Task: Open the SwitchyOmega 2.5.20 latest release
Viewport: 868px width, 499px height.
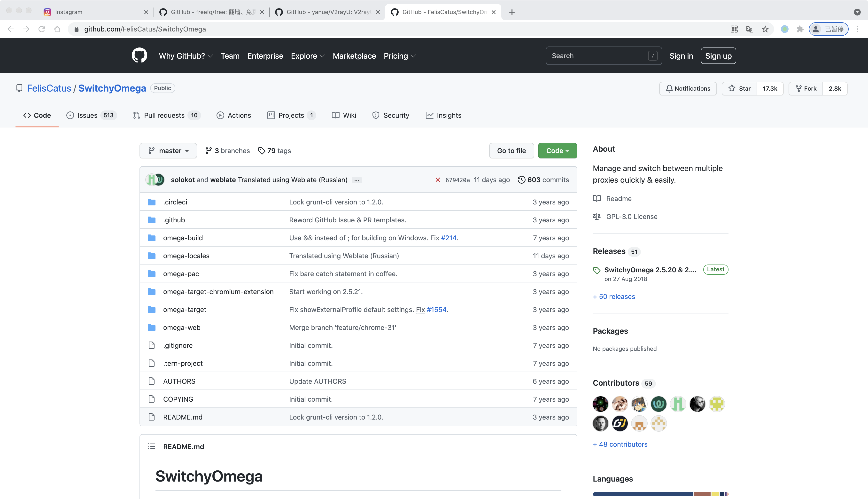Action: 650,270
